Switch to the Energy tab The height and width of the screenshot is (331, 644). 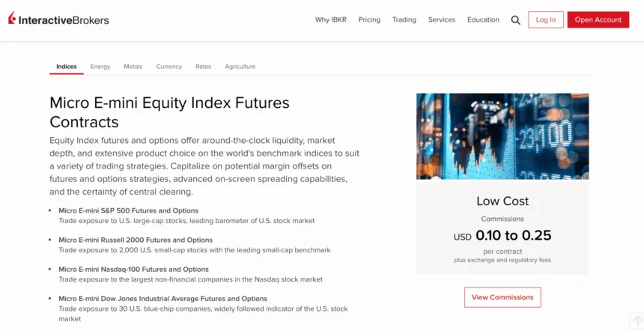(x=100, y=67)
